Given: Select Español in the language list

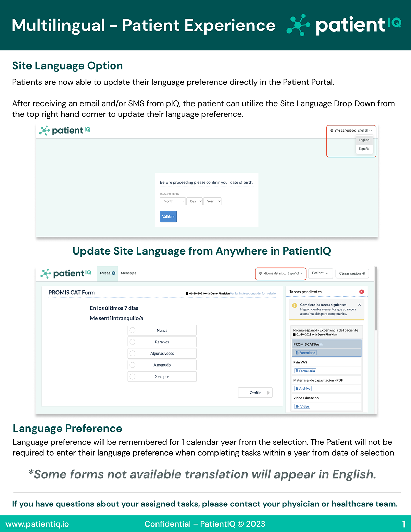Looking at the screenshot, I should [x=364, y=149].
